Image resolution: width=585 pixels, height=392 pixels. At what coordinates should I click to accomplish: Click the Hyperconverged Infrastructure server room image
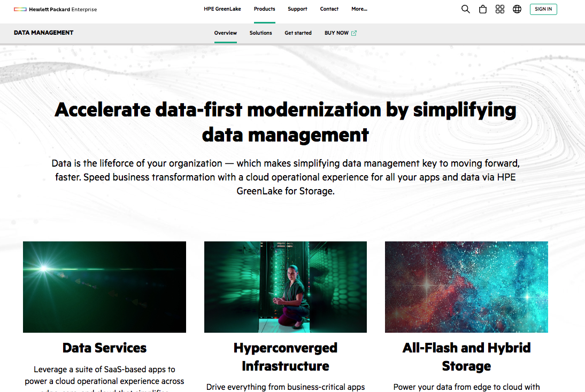pyautogui.click(x=286, y=287)
